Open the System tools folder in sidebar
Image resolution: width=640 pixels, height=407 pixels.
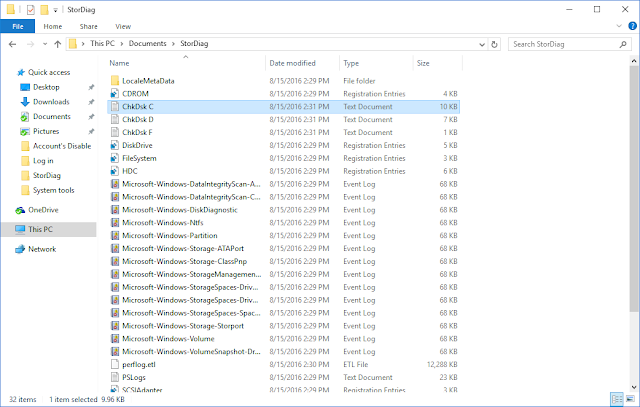[53, 190]
